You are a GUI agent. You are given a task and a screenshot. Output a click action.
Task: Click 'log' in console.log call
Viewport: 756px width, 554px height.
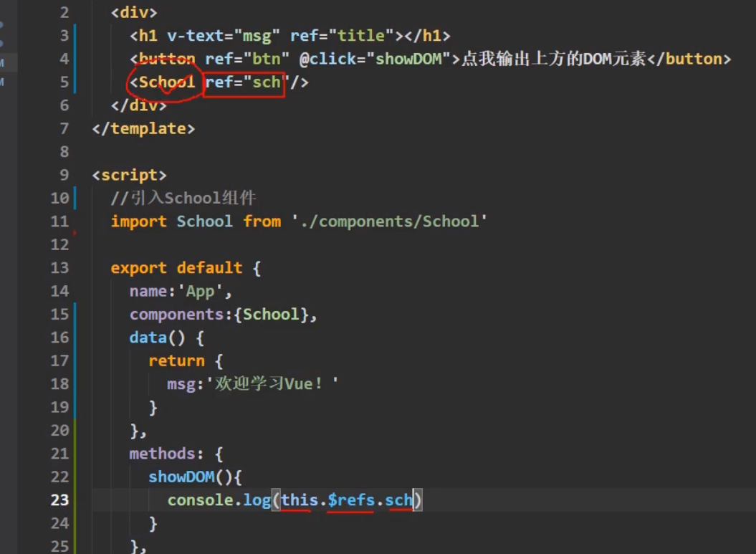257,500
